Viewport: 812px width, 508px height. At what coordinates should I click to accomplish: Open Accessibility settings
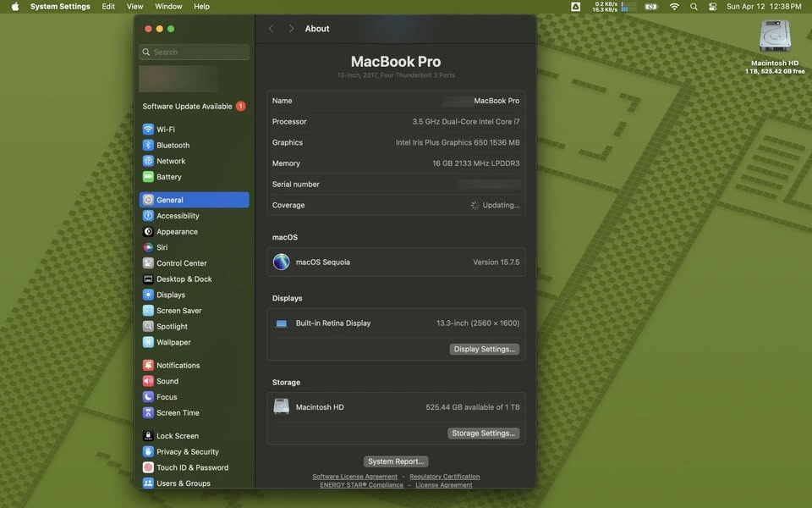pyautogui.click(x=194, y=216)
